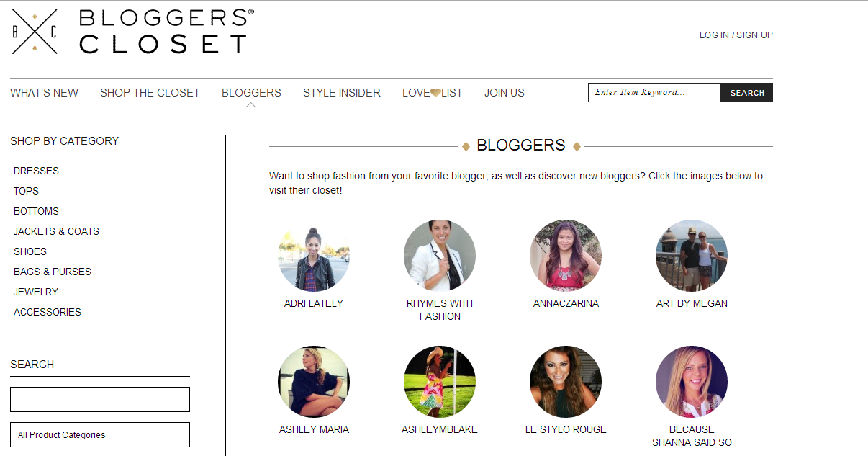Image resolution: width=868 pixels, height=456 pixels.
Task: Open Because Shanna Said So photo
Action: click(x=692, y=382)
